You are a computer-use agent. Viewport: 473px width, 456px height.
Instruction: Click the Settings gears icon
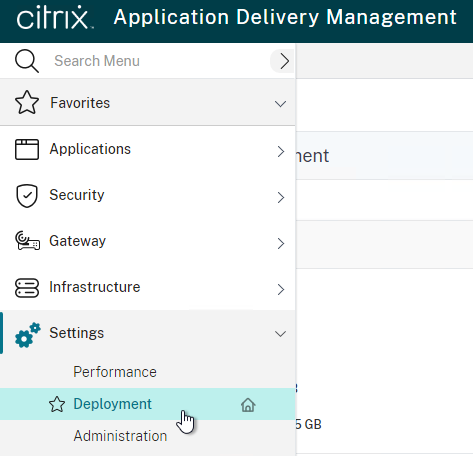[28, 335]
